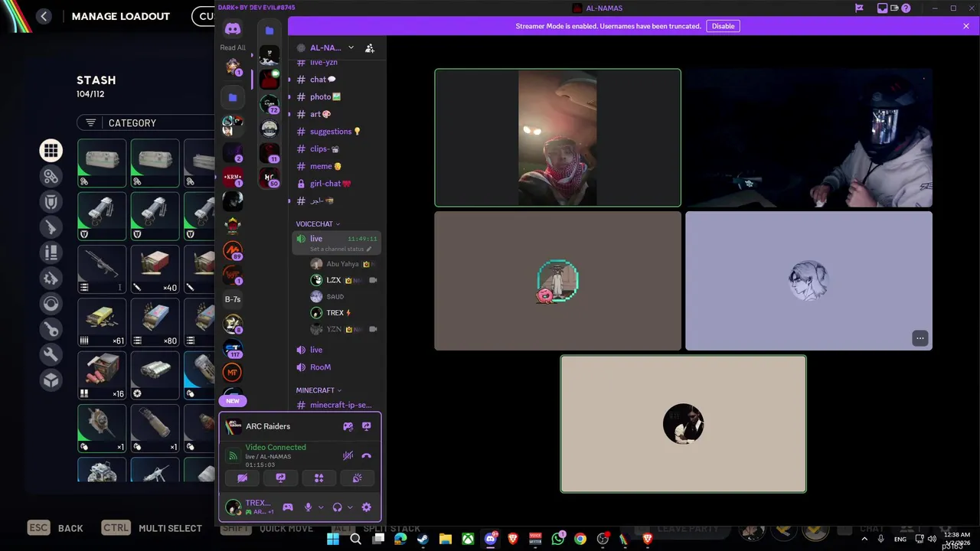Invite people to server icon
980x551 pixels.
pos(370,47)
